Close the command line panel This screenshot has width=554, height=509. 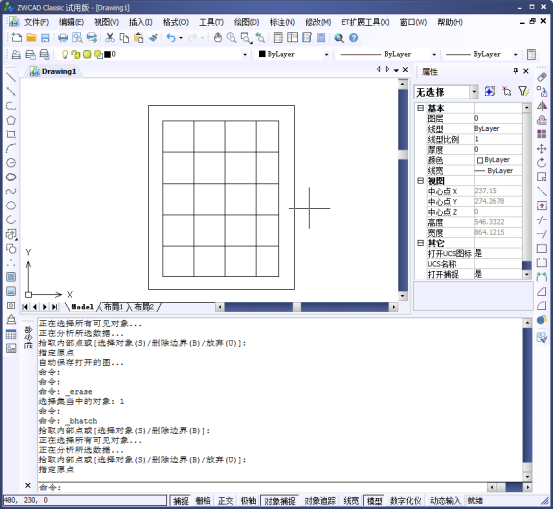pyautogui.click(x=28, y=486)
